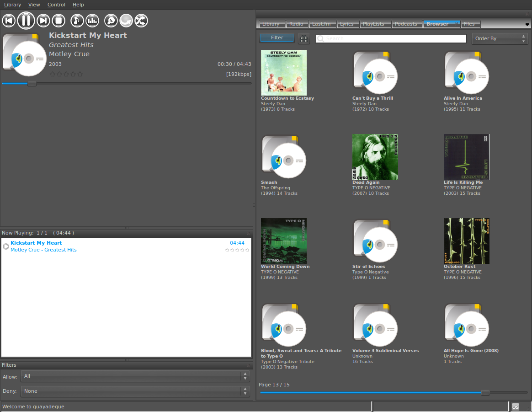Enable shuffle playback icon
This screenshot has height=412, width=532.
pos(141,20)
